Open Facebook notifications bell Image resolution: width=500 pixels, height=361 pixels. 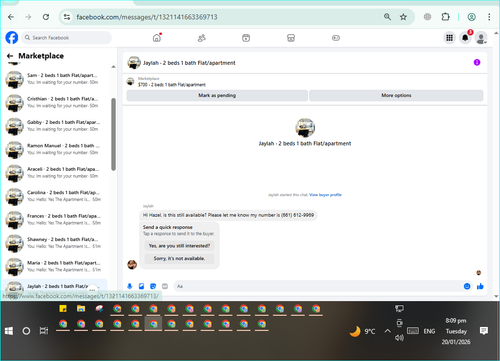465,38
